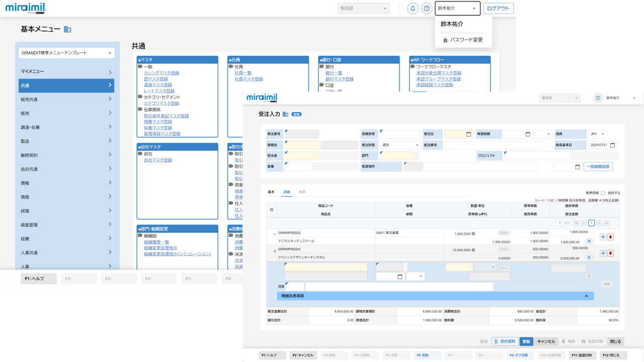Add a line after row 1 GRMMPRD002
Screen dimensions: 644x362
[603, 237]
